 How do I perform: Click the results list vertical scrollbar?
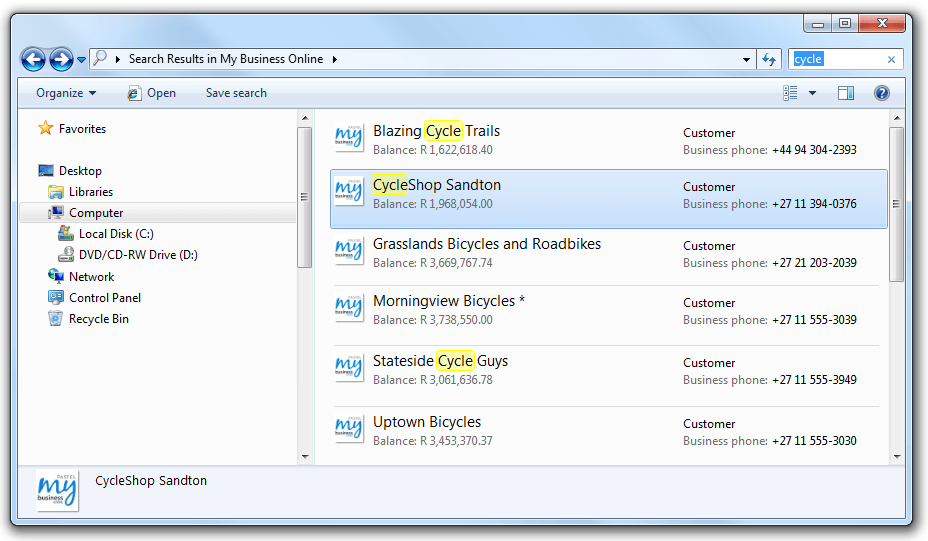click(896, 204)
